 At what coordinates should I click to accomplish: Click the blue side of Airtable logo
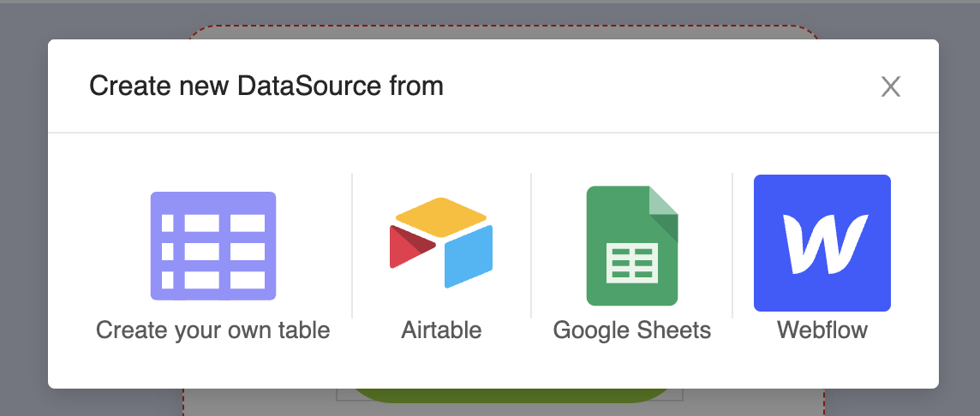[x=468, y=256]
